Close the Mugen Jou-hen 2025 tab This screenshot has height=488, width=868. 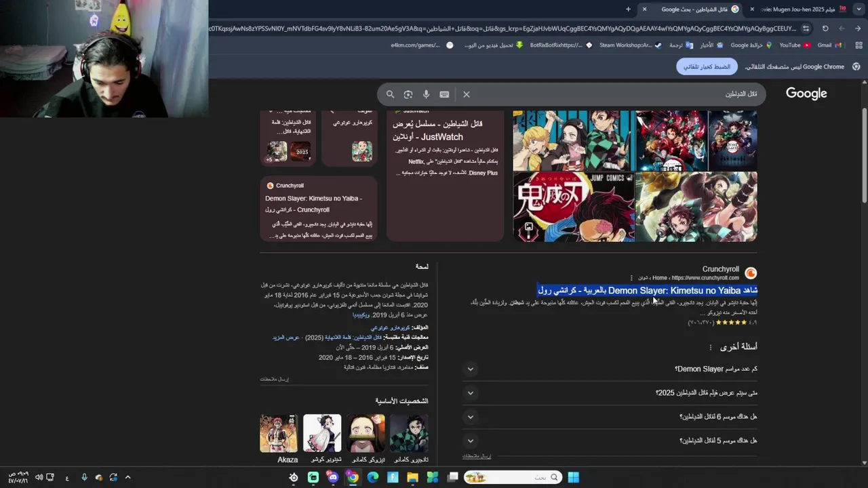[x=752, y=9]
